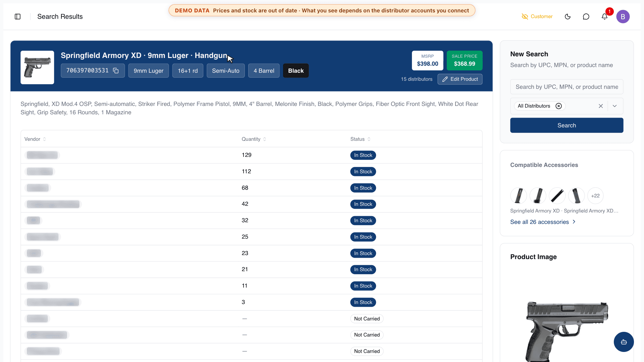Open the chat bubble icon

[586, 16]
